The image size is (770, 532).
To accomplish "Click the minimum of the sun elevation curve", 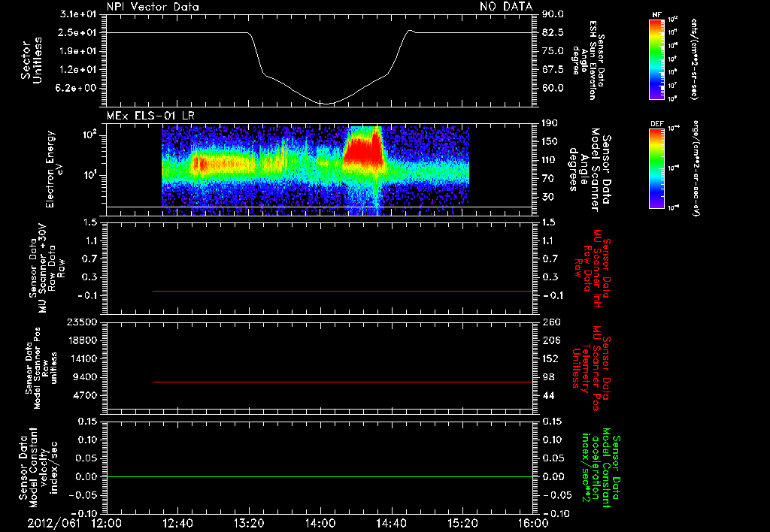I will pyautogui.click(x=326, y=104).
